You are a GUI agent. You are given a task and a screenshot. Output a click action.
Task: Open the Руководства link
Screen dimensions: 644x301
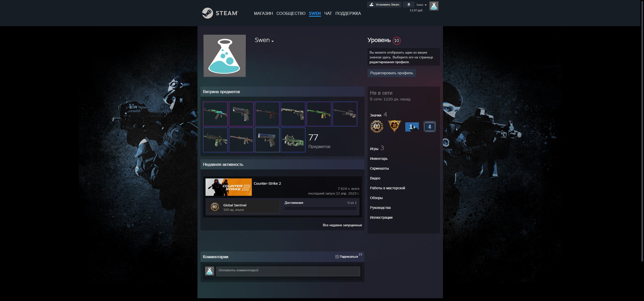(x=380, y=208)
